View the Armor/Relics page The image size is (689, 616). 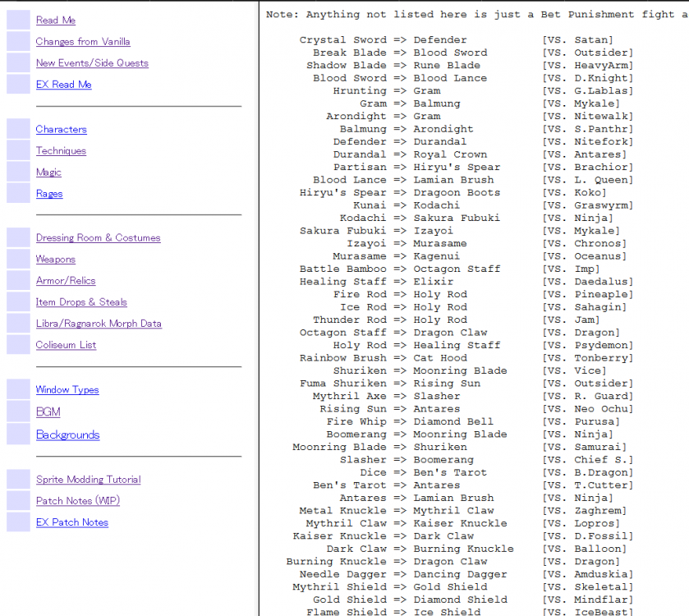point(66,281)
